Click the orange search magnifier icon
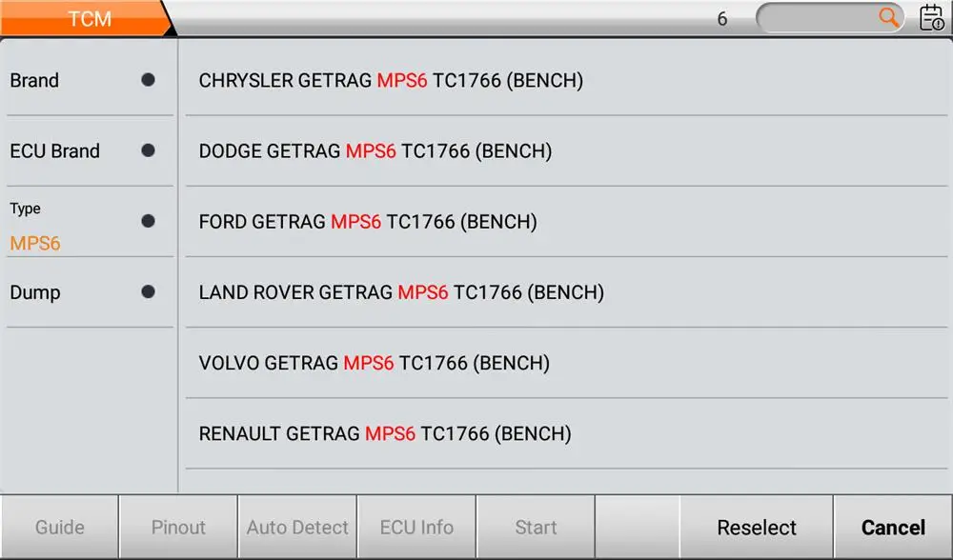Screen dimensions: 953x560 tap(888, 18)
